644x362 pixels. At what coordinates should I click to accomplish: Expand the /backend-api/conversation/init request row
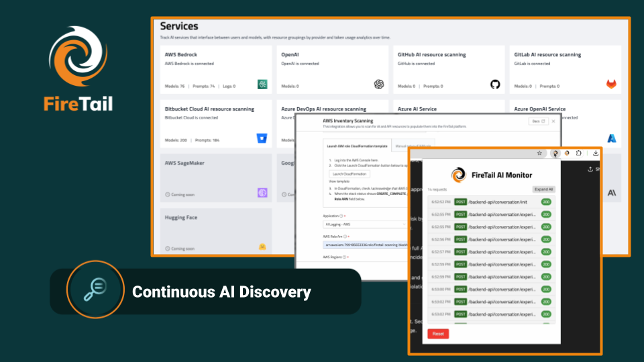coord(491,202)
